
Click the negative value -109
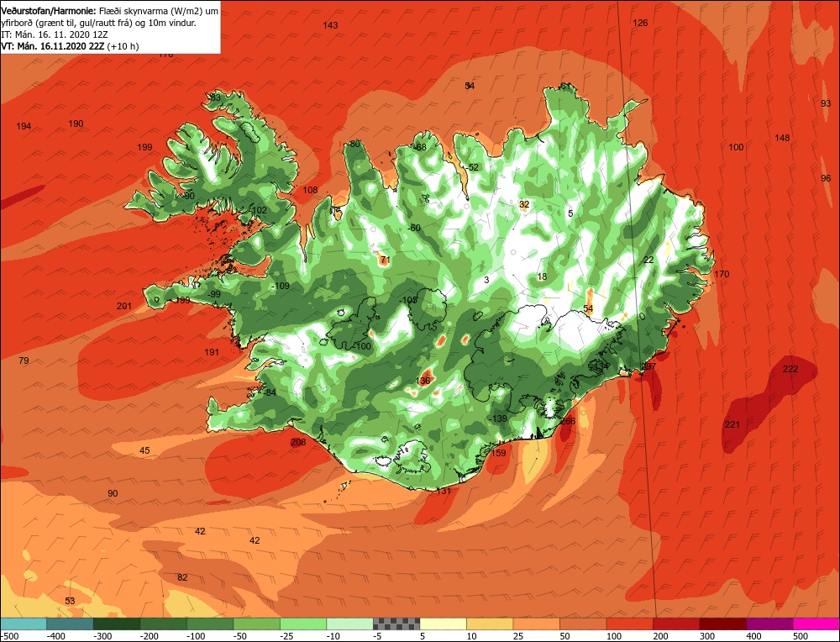281,287
